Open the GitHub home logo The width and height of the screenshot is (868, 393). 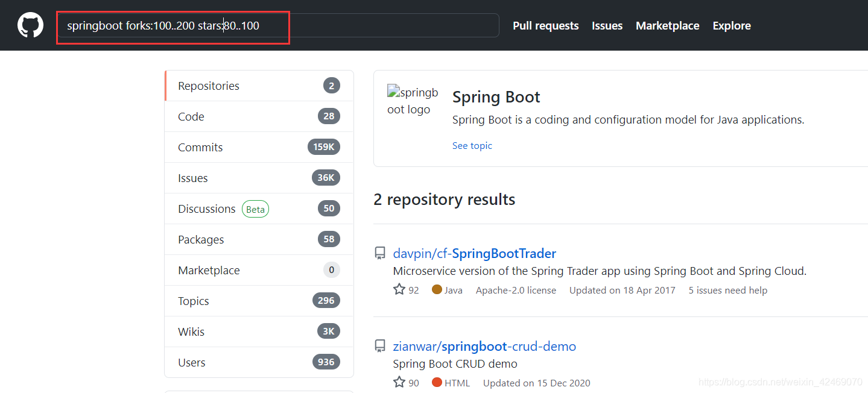pos(30,25)
